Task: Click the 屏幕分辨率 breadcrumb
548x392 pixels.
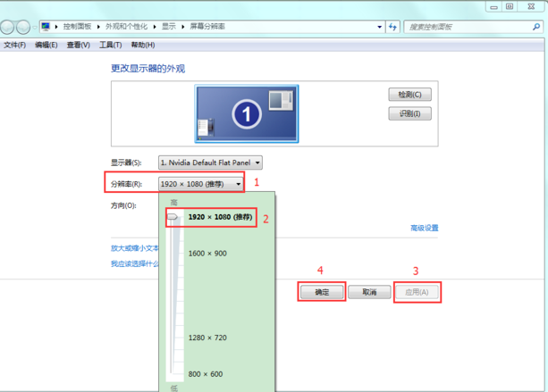Action: click(207, 27)
